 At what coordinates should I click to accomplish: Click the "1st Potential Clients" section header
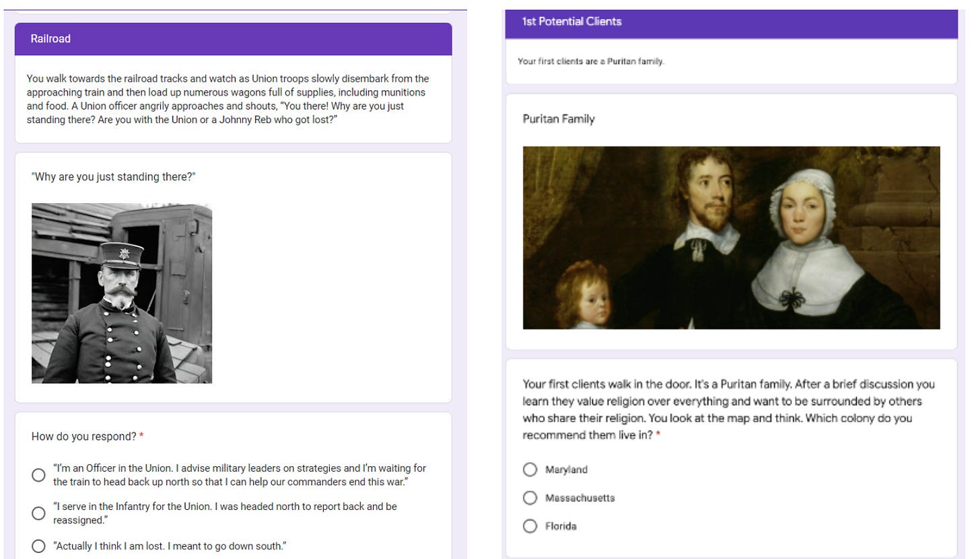coord(732,24)
